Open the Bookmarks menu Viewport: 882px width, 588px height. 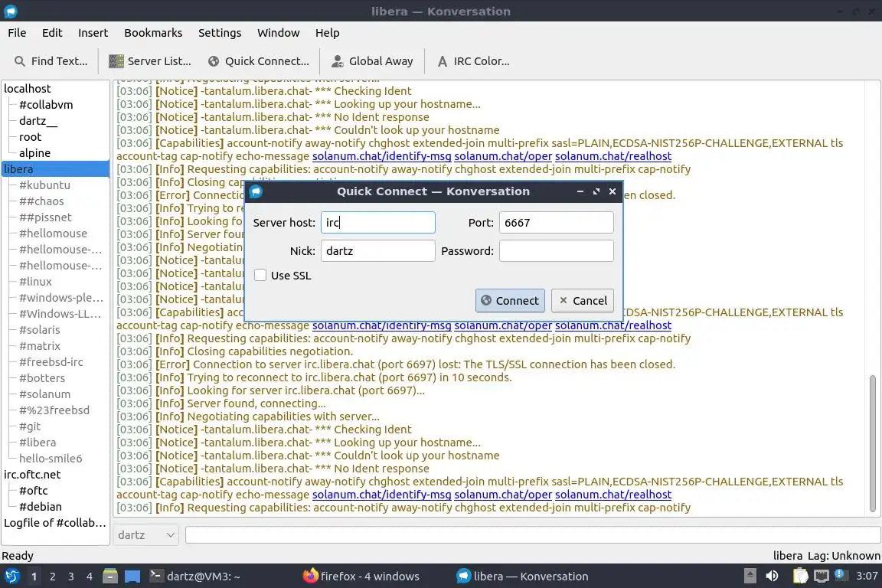point(153,33)
